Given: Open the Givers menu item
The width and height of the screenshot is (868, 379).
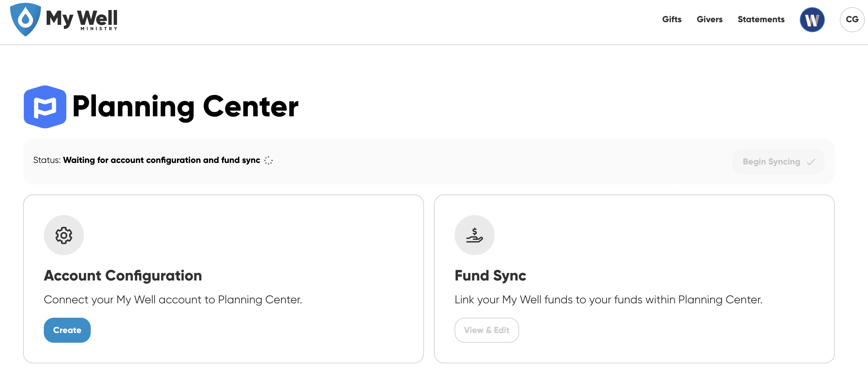Looking at the screenshot, I should (709, 19).
